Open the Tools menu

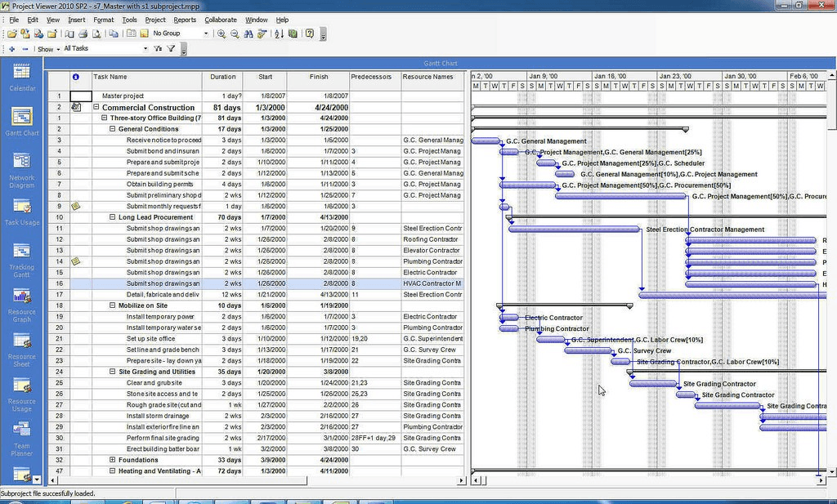click(x=129, y=20)
